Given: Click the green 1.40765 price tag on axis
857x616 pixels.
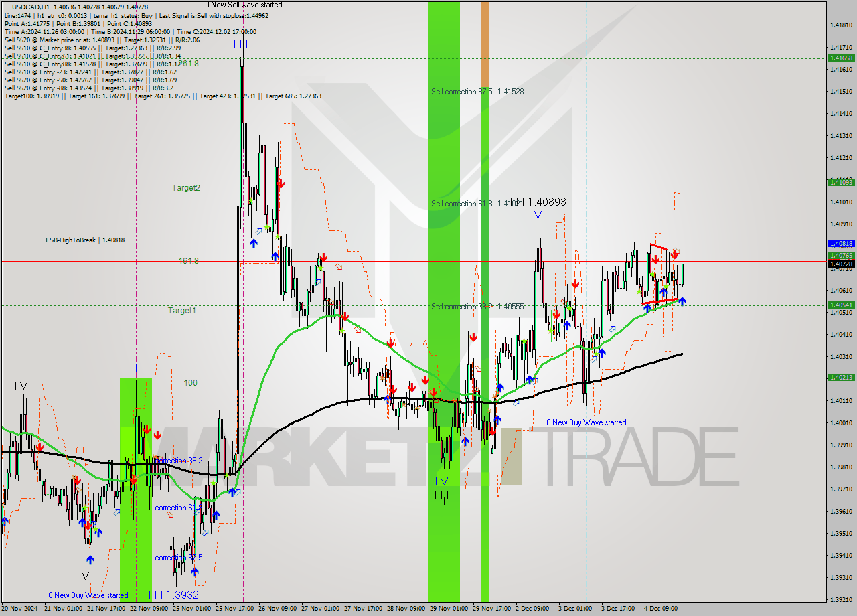Looking at the screenshot, I should click(841, 255).
